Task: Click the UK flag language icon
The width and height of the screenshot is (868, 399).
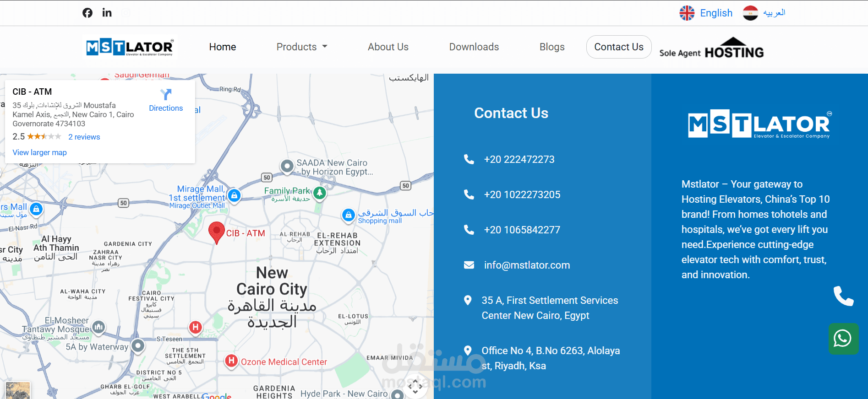Action: pos(687,13)
